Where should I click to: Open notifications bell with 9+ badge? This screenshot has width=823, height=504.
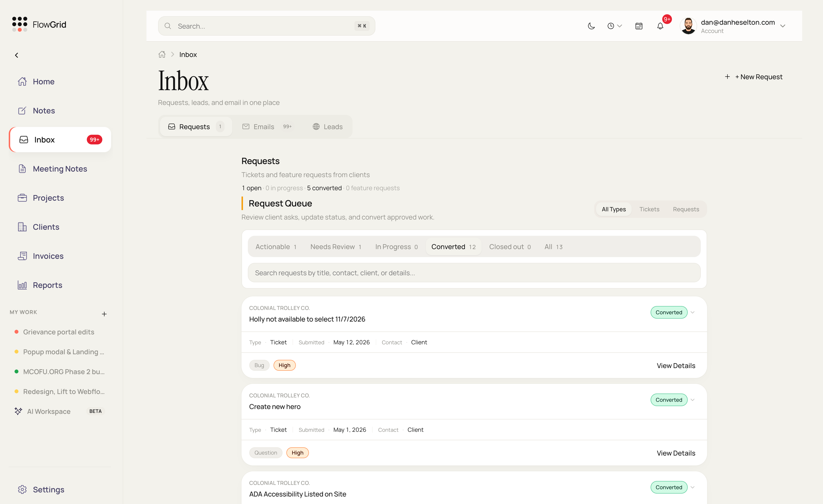(660, 26)
